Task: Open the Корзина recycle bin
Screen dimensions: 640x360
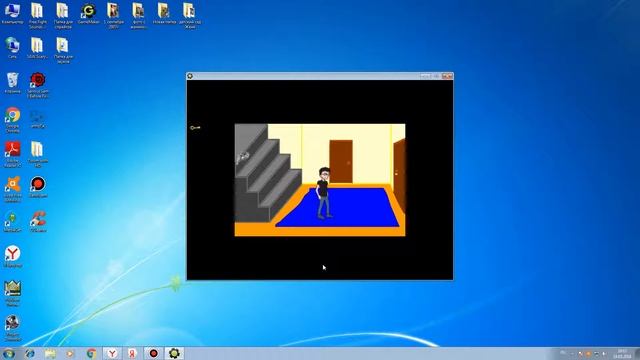Action: 12,83
